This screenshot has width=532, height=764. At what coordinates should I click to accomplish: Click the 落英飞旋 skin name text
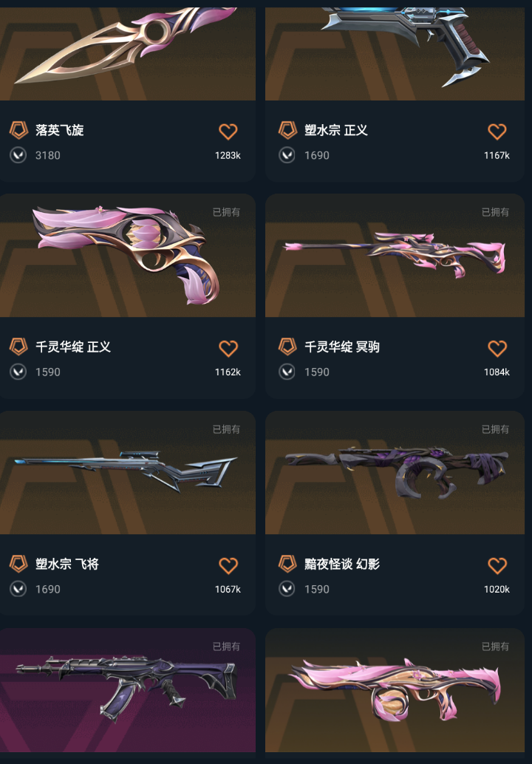59,130
